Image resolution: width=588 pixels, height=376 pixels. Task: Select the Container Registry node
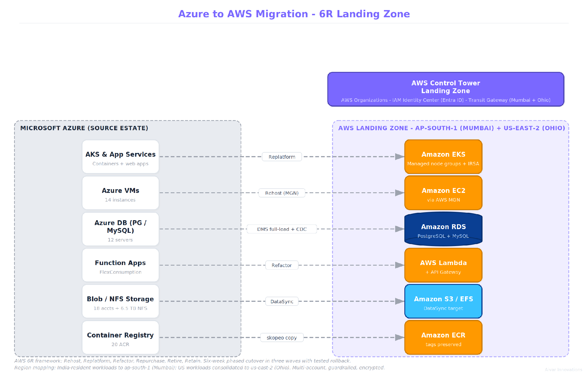(120, 337)
